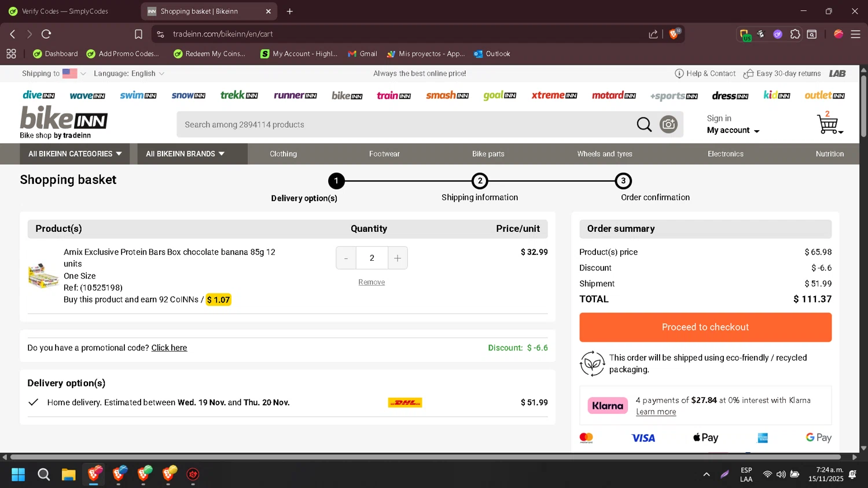This screenshot has width=868, height=488.
Task: Open Klarna Learn more link
Action: (x=656, y=412)
